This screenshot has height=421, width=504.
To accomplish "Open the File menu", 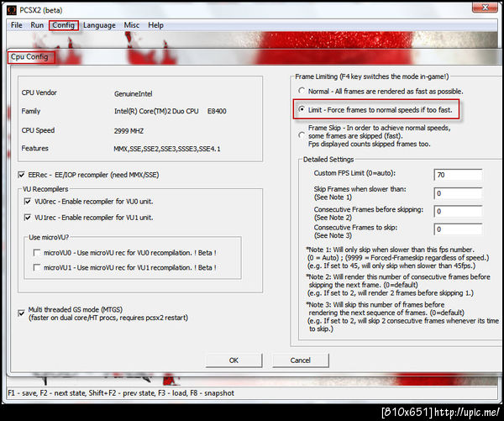I will point(17,25).
